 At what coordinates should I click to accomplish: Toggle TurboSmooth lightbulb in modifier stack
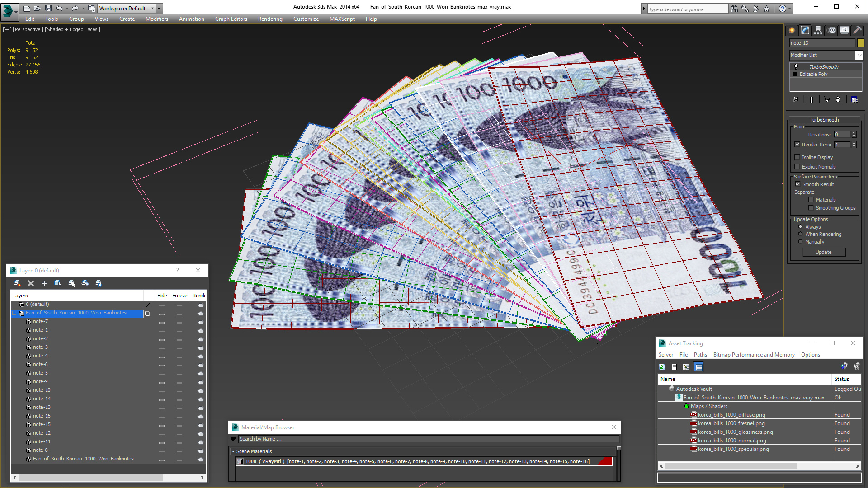coord(796,67)
